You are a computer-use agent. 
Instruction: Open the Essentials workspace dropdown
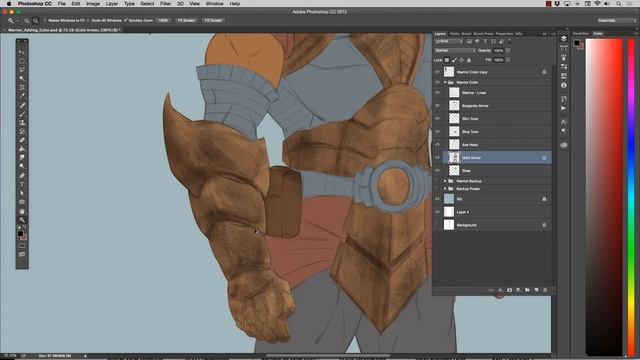(x=616, y=20)
